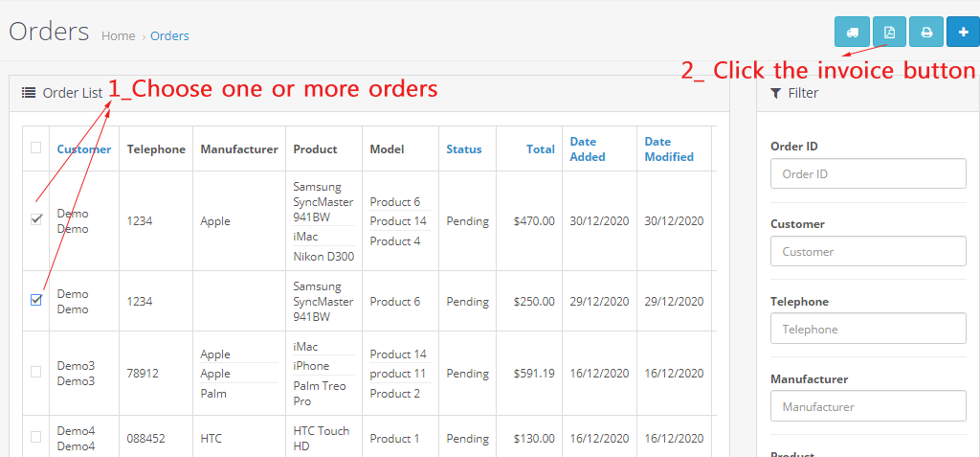
Task: Click the Product 1 model entry
Action: pyautogui.click(x=394, y=439)
